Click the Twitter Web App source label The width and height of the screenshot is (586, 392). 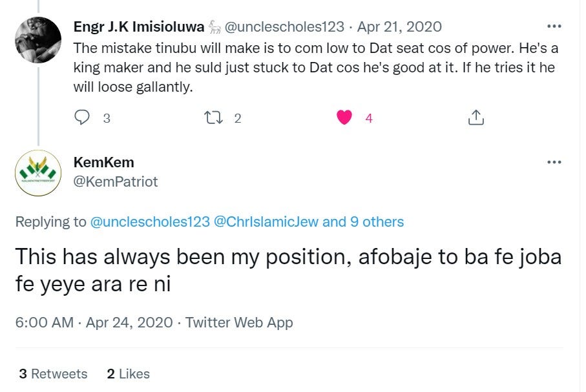(239, 322)
